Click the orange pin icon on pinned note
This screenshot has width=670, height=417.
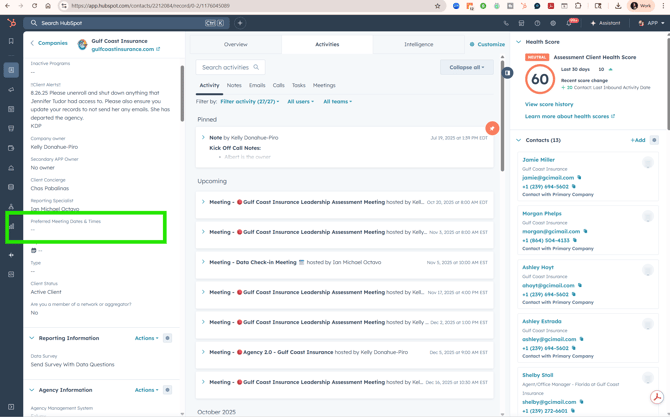pyautogui.click(x=492, y=128)
